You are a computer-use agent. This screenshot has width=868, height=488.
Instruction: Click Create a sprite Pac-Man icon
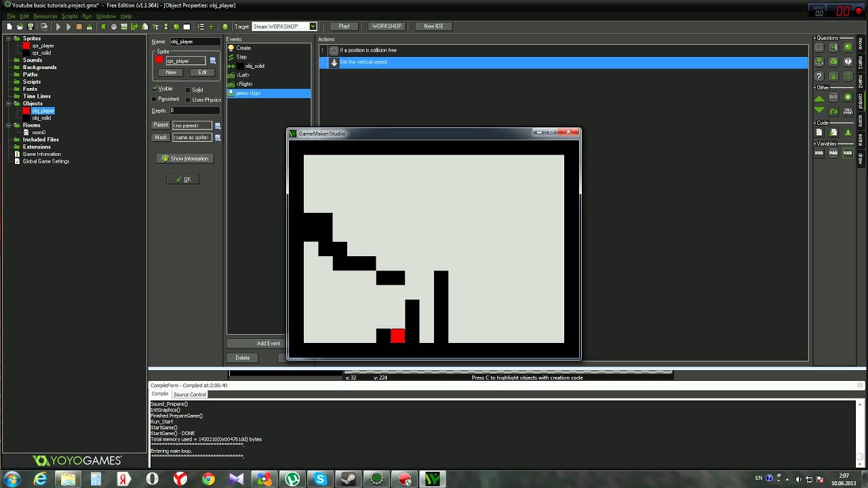click(x=103, y=26)
